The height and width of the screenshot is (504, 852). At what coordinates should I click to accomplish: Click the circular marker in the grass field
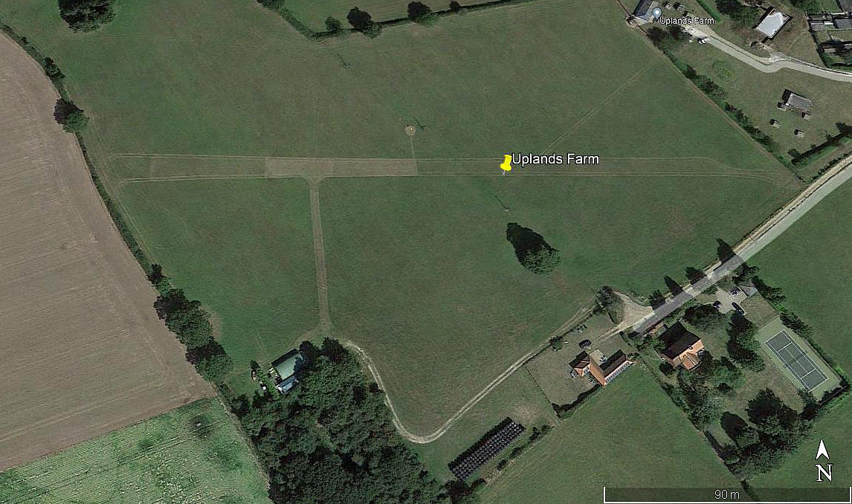pos(411,129)
